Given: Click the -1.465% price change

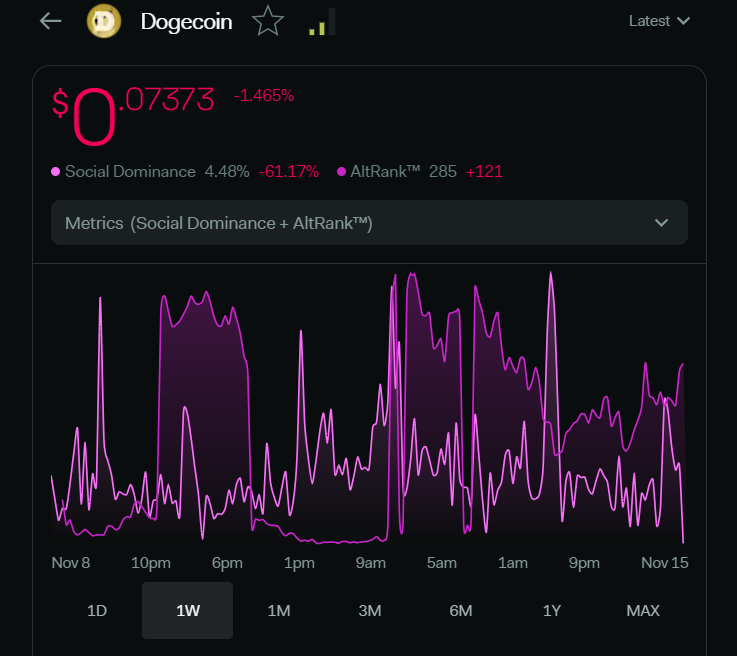Looking at the screenshot, I should 264,96.
